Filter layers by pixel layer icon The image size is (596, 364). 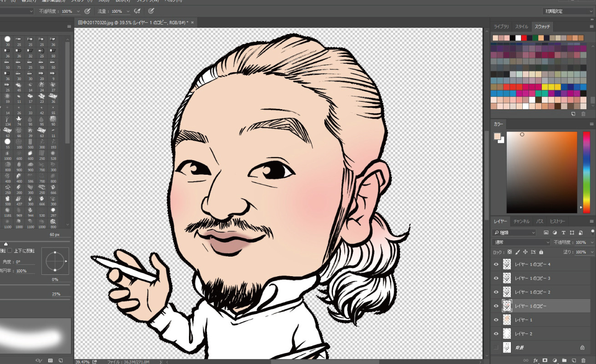click(546, 233)
